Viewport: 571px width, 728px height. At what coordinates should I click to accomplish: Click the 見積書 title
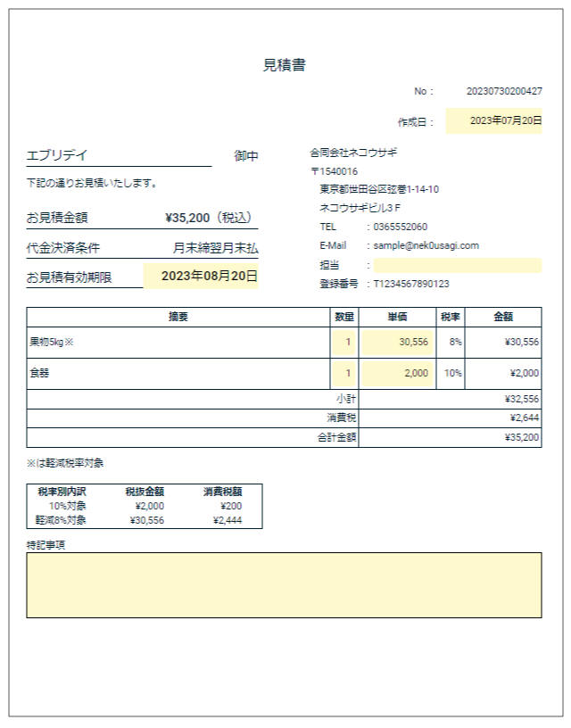pyautogui.click(x=284, y=65)
